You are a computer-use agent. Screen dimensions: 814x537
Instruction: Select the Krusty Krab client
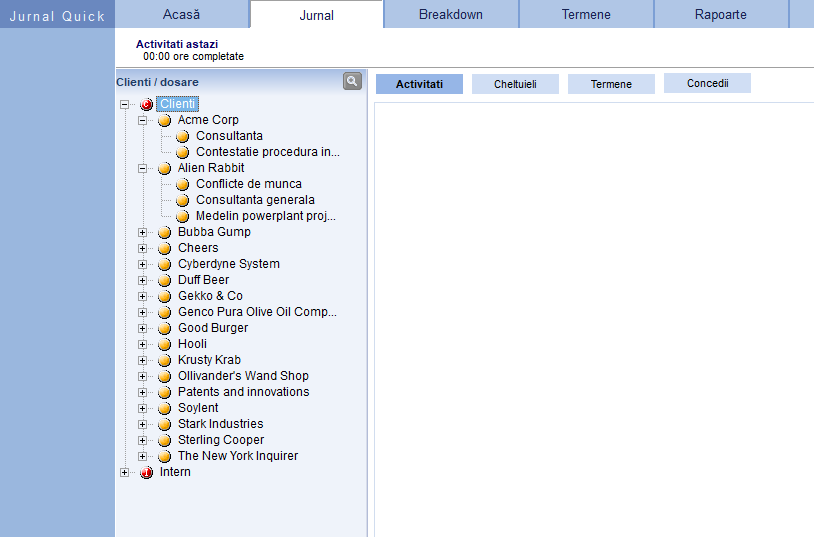(x=209, y=360)
